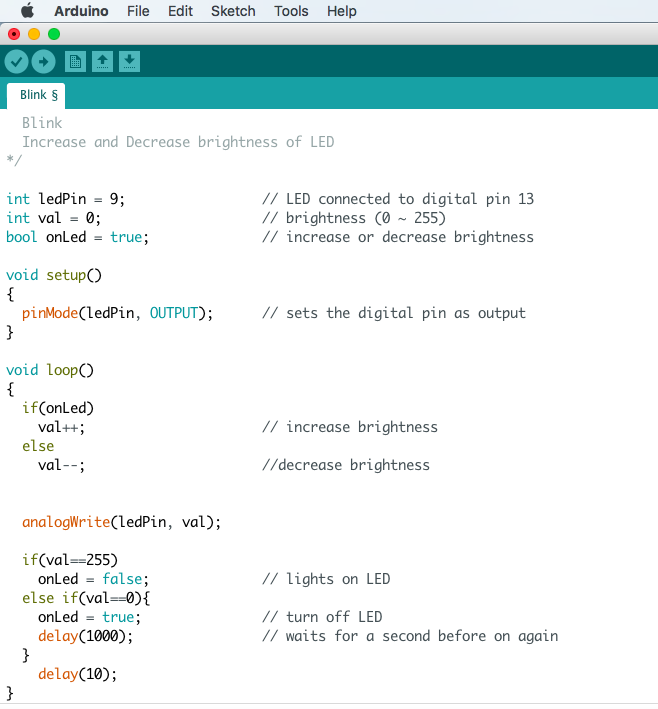Image resolution: width=658 pixels, height=709 pixels.
Task: Click on 'delay(1000);' statement
Action: pyautogui.click(x=85, y=636)
